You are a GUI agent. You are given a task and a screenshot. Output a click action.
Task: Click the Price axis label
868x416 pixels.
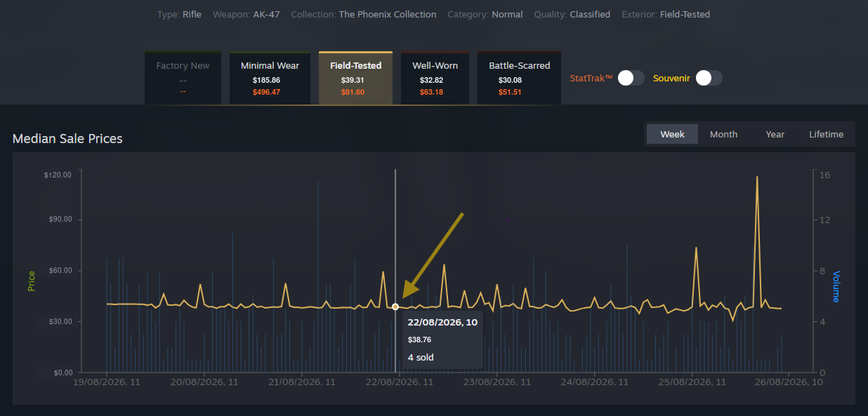click(32, 281)
